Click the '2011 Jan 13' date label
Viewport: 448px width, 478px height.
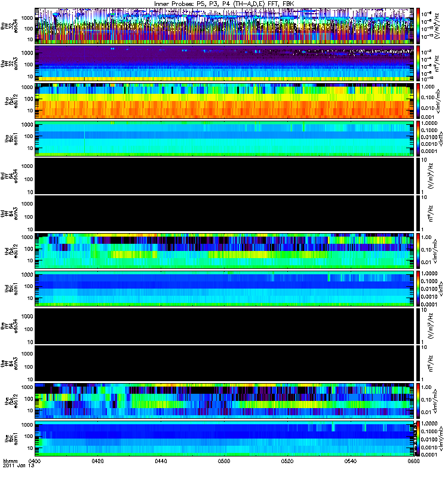(19, 466)
